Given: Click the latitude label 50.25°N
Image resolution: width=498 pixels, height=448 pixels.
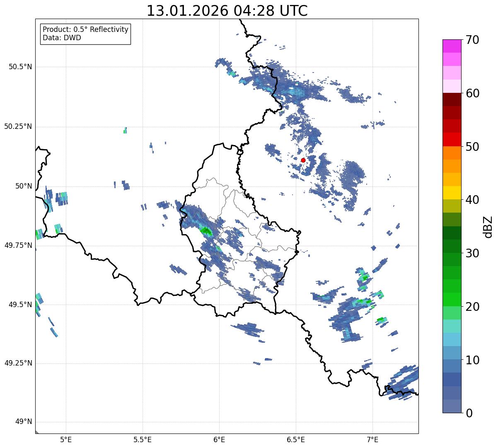Looking at the screenshot, I should coord(18,126).
